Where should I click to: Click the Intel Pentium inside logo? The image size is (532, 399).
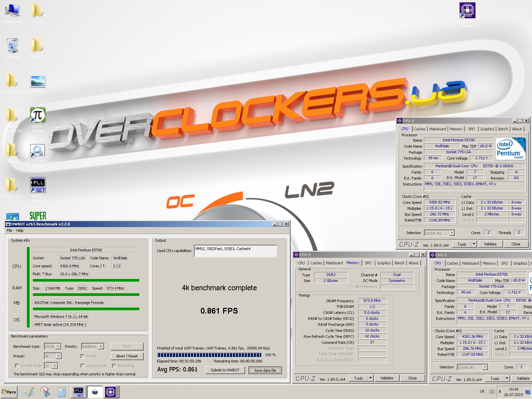(x=510, y=149)
